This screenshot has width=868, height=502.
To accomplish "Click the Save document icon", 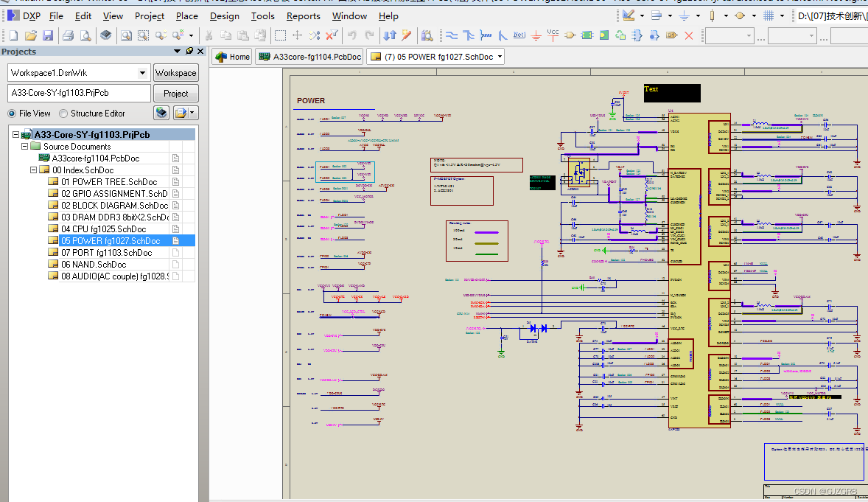I will tap(48, 35).
